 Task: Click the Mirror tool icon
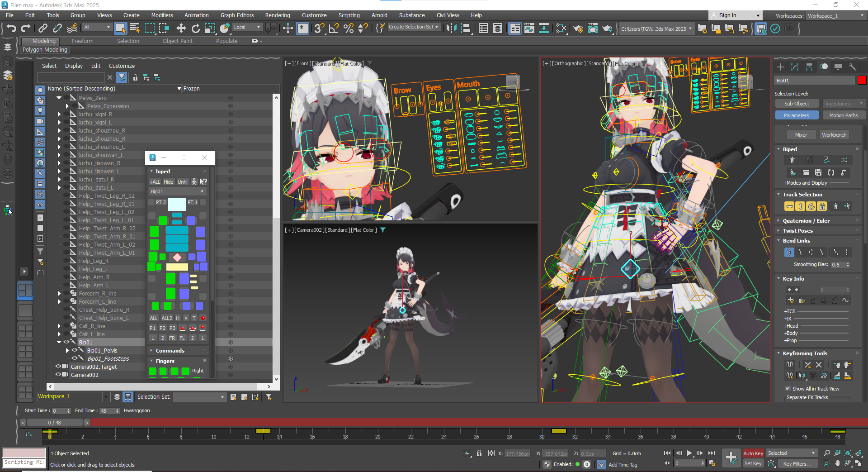tap(451, 29)
